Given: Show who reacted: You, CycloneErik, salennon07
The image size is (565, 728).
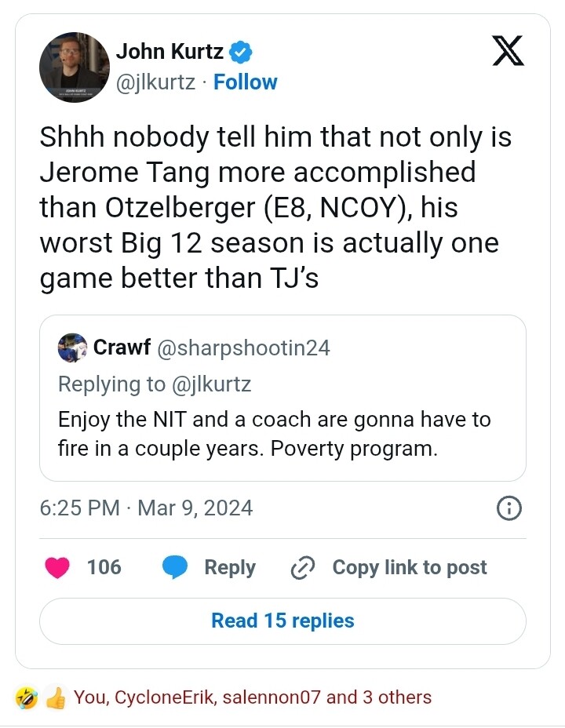Looking at the screenshot, I should click(x=252, y=697).
